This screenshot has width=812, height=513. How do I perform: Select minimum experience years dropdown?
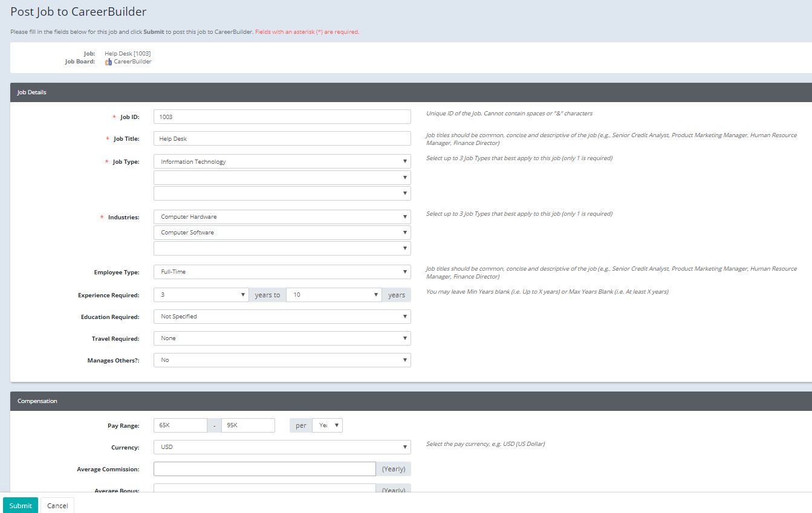coord(201,295)
